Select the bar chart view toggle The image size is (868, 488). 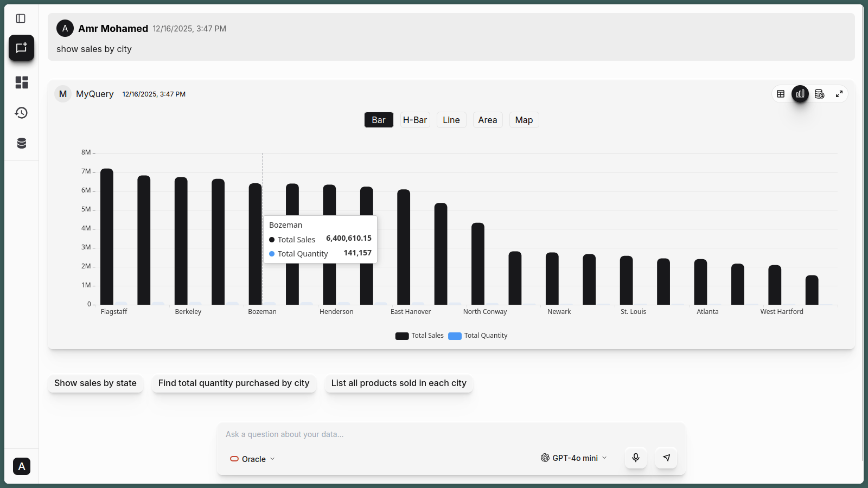pos(379,119)
